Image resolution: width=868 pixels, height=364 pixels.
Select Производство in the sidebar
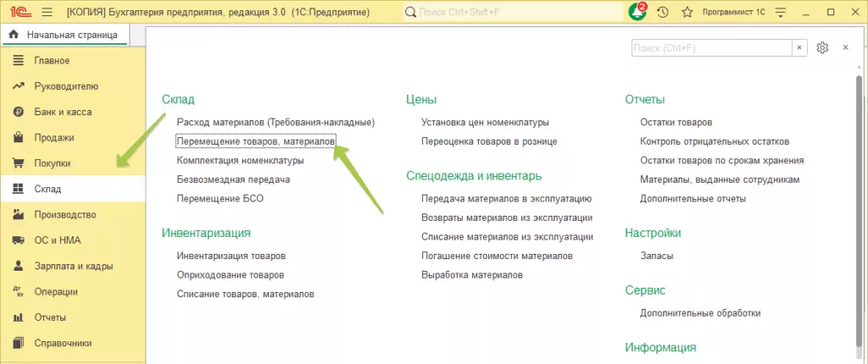pyautogui.click(x=64, y=215)
